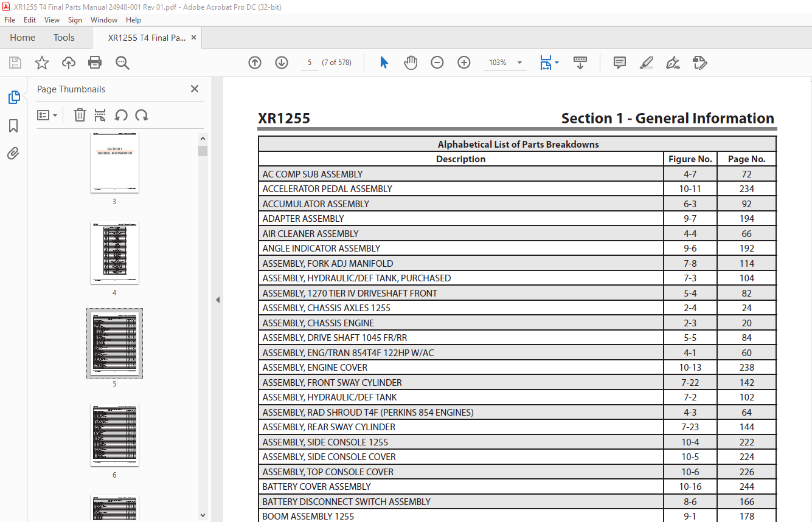The width and height of the screenshot is (812, 522).
Task: Select page 6 thumbnail
Action: [x=114, y=434]
